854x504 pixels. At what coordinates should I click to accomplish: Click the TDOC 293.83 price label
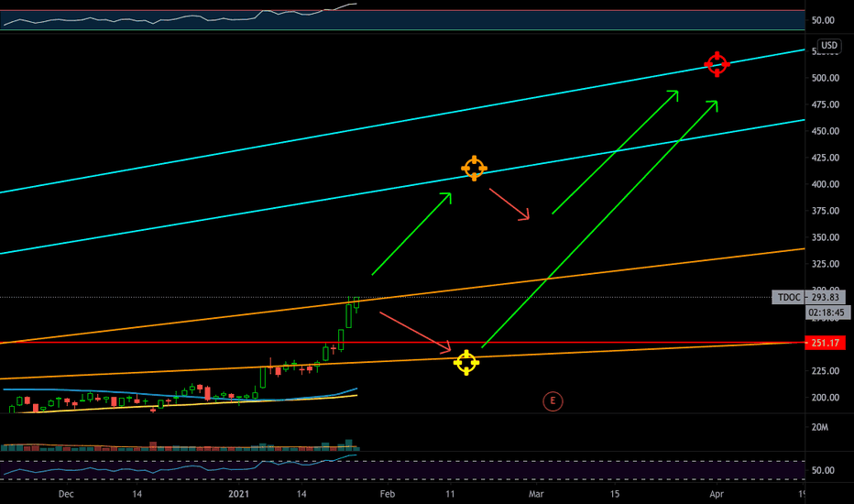[809, 298]
